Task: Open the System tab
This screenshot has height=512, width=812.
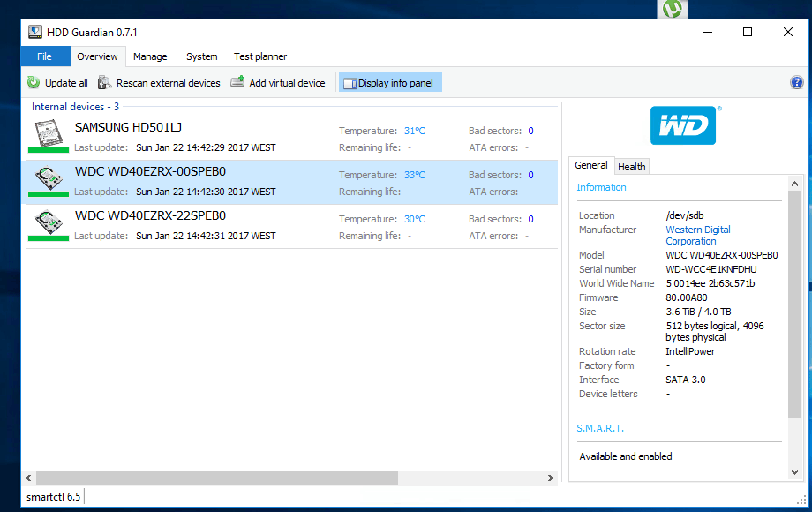Action: (202, 56)
